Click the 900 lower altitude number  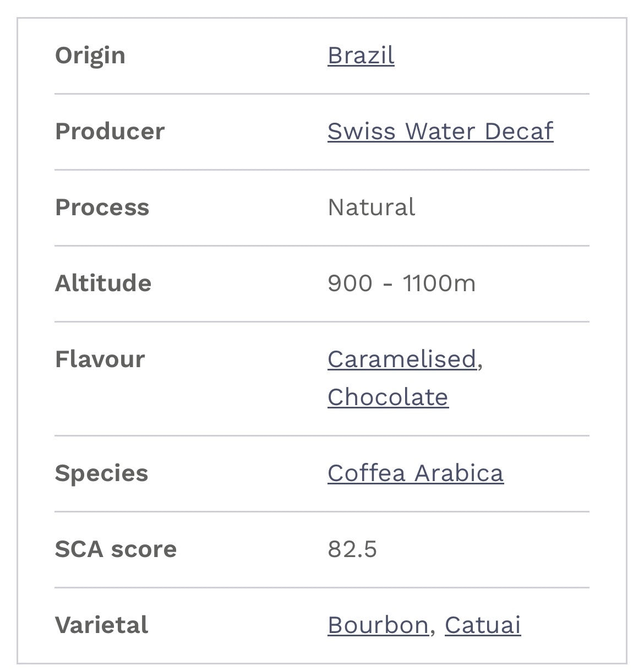(x=350, y=283)
